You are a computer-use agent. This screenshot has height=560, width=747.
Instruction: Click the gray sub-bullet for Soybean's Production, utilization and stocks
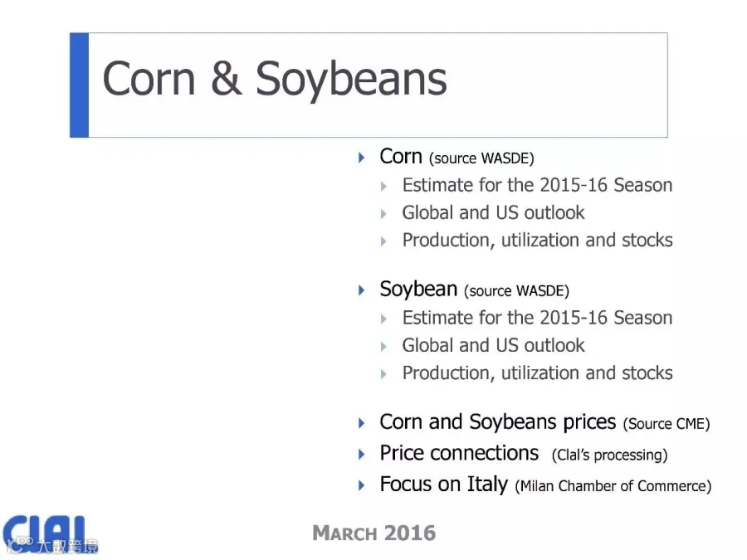[384, 373]
